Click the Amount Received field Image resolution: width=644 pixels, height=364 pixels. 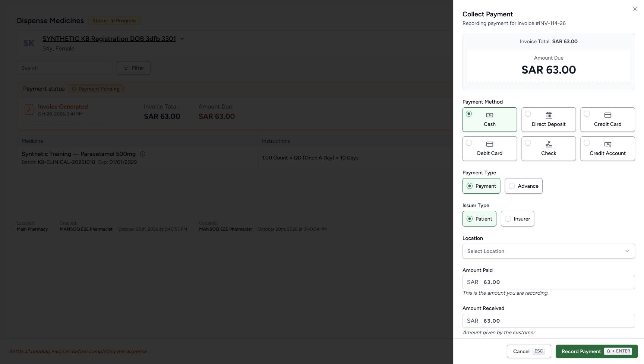[549, 321]
